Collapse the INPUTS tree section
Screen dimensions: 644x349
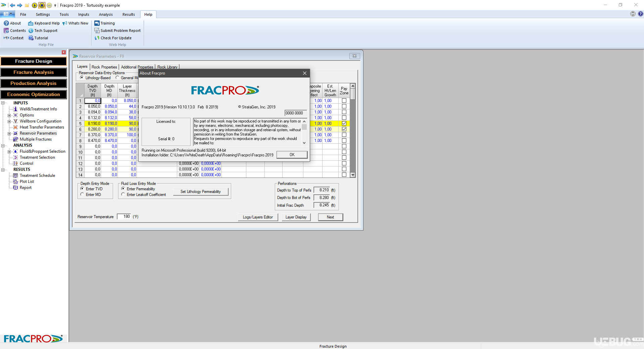(x=3, y=103)
